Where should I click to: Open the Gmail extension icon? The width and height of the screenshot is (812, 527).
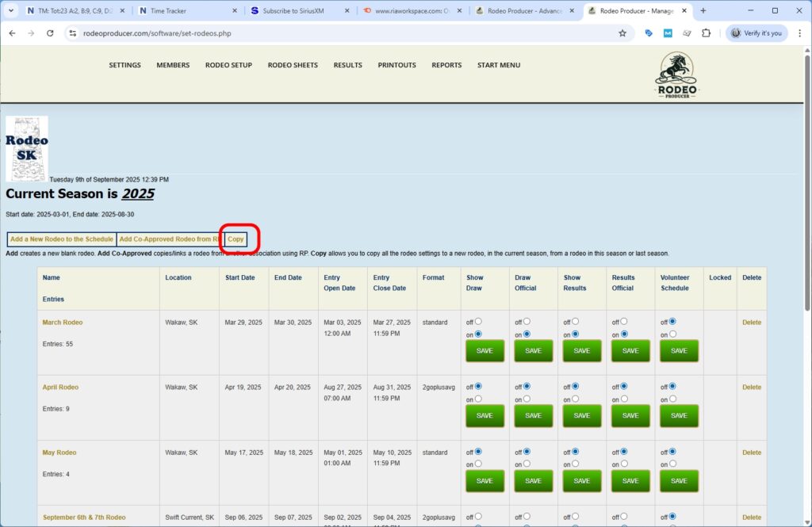coord(666,34)
